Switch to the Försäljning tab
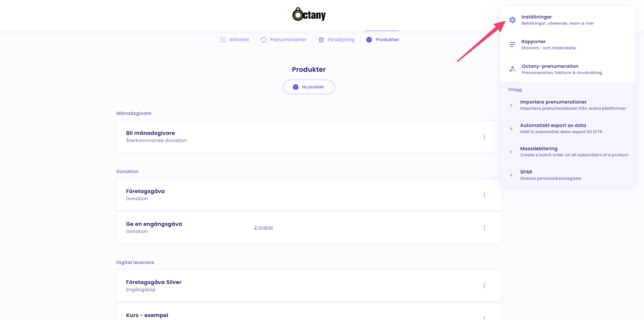The height and width of the screenshot is (320, 644). pos(340,40)
